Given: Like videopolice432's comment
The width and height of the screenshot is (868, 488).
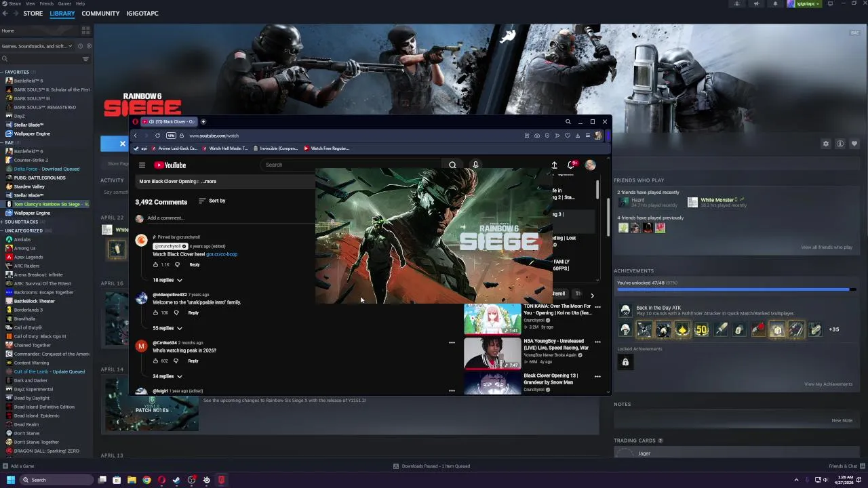Looking at the screenshot, I should tap(155, 312).
